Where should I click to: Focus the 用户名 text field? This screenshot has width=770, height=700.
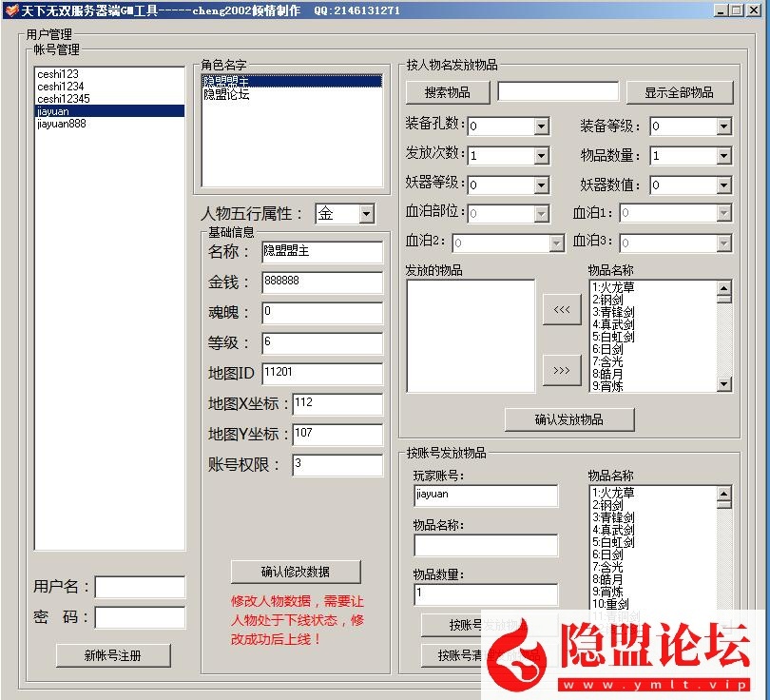(139, 587)
